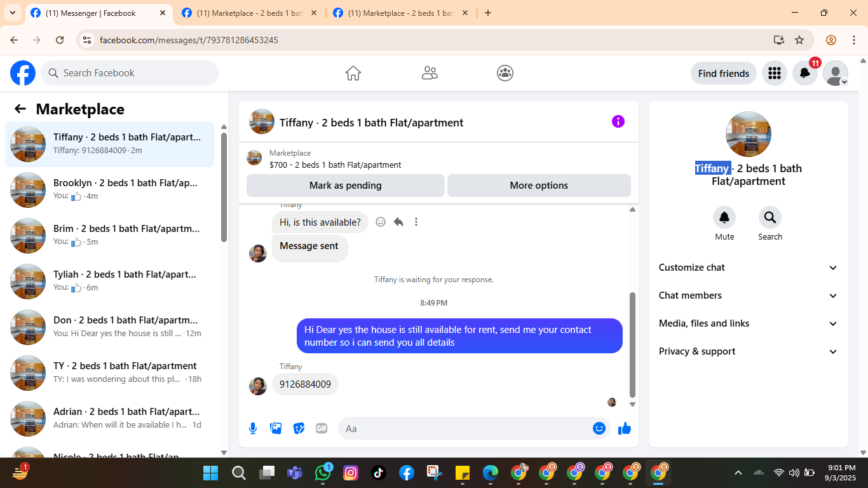Image resolution: width=868 pixels, height=488 pixels.
Task: Open more options for "Hi, is this available?"
Action: 416,222
